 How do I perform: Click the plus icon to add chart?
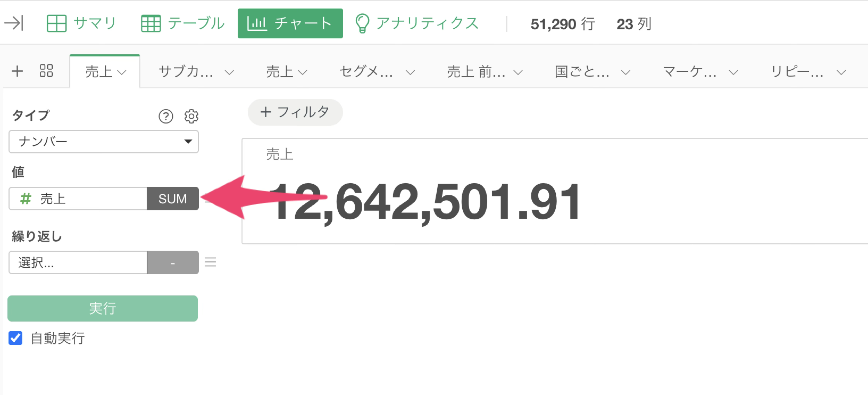pyautogui.click(x=17, y=71)
